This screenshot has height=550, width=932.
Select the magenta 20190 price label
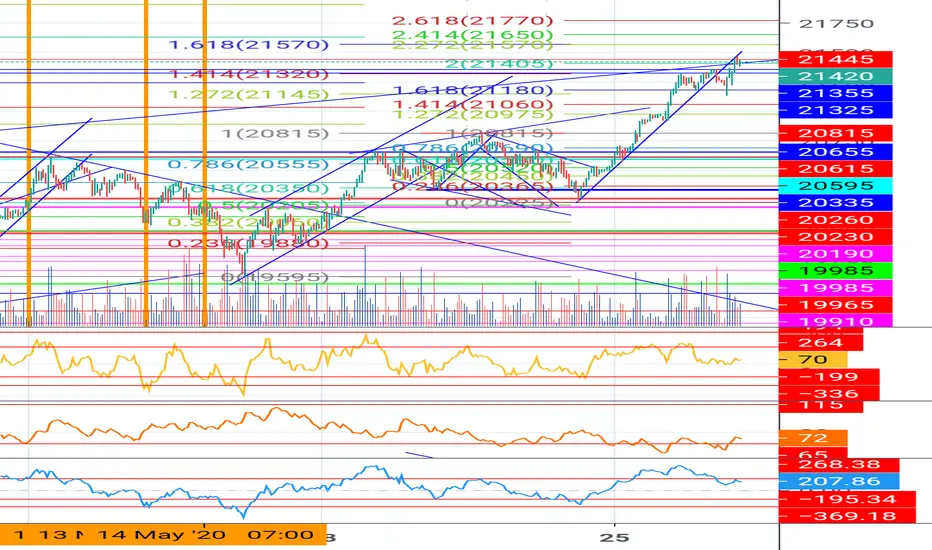click(835, 254)
